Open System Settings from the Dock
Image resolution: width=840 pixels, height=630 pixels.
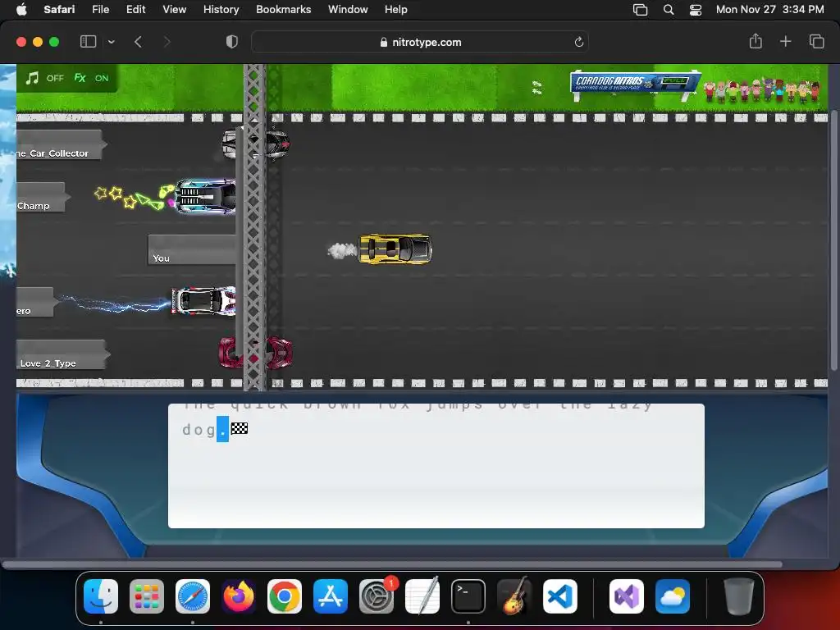tap(377, 596)
